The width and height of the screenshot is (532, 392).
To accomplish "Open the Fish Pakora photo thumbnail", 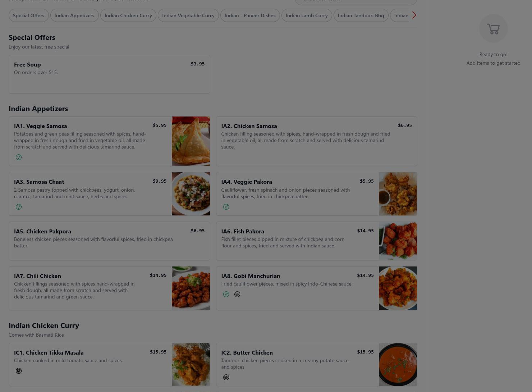I will (398, 241).
